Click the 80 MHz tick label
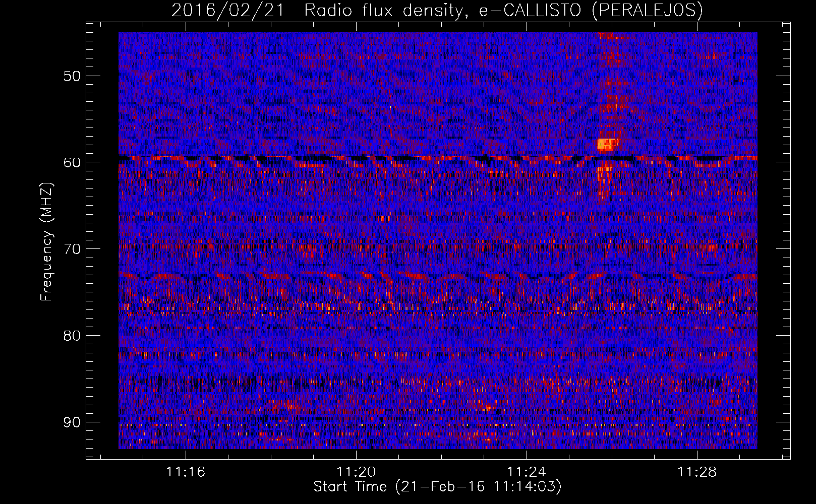 [x=72, y=336]
